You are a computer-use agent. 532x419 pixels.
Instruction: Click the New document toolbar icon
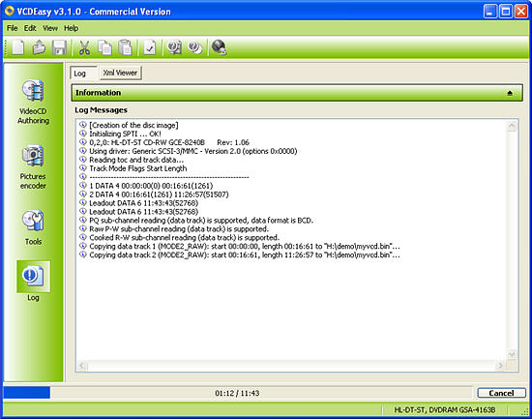pyautogui.click(x=18, y=47)
